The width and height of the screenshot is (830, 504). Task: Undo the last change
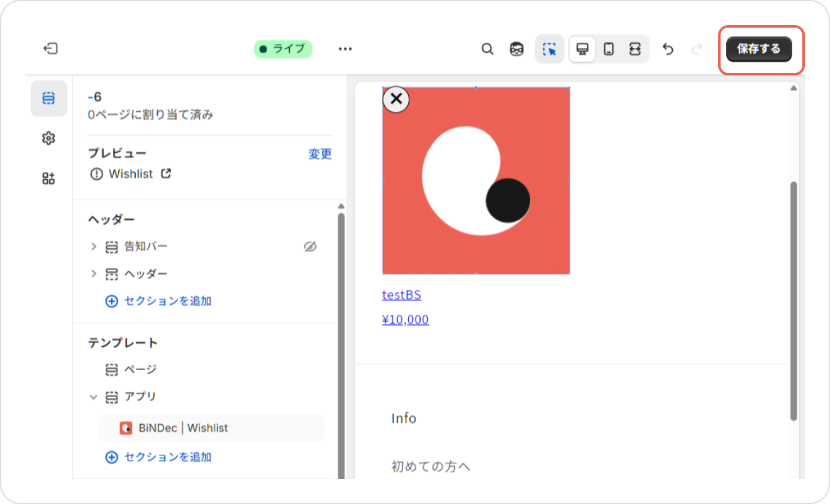(x=668, y=49)
